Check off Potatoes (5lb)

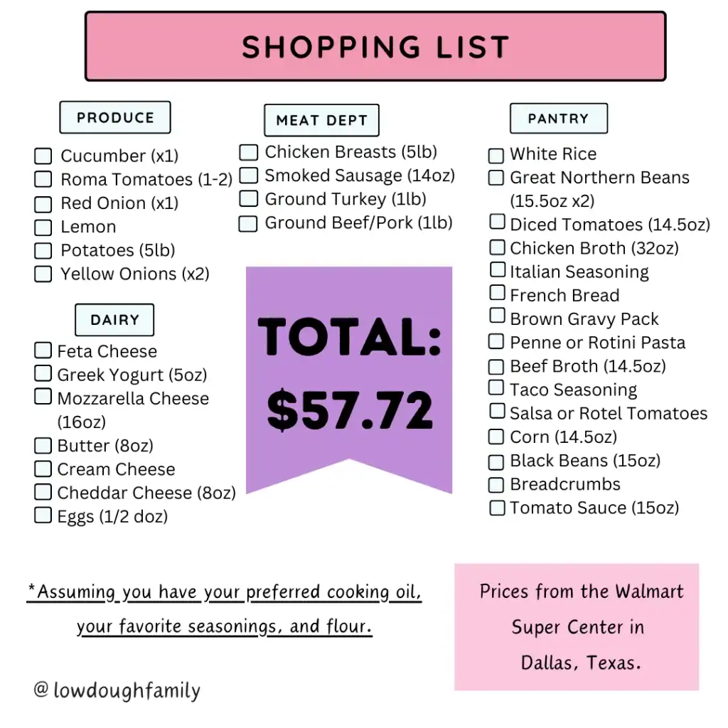pyautogui.click(x=43, y=250)
